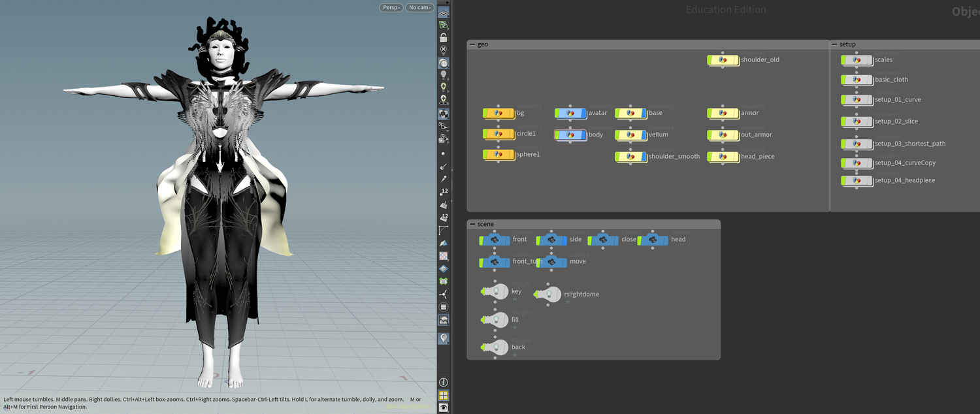Click the shoulder_old node label

pyautogui.click(x=760, y=60)
